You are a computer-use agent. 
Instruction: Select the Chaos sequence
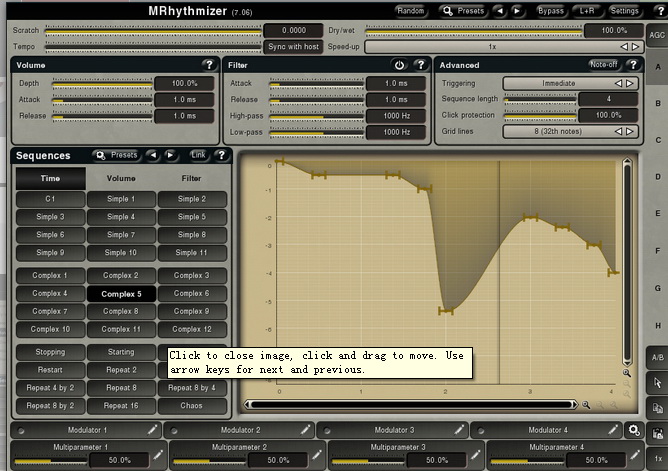(x=191, y=406)
